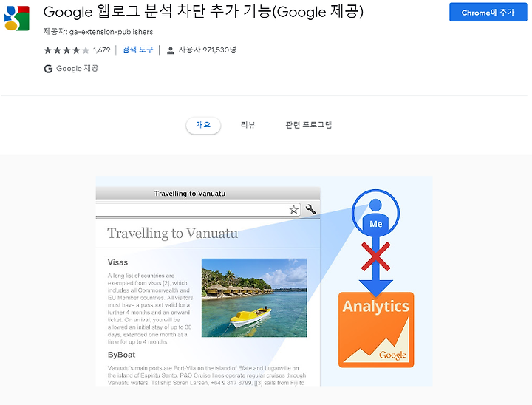The image size is (532, 405).
Task: Click the user count person icon
Action: point(171,50)
